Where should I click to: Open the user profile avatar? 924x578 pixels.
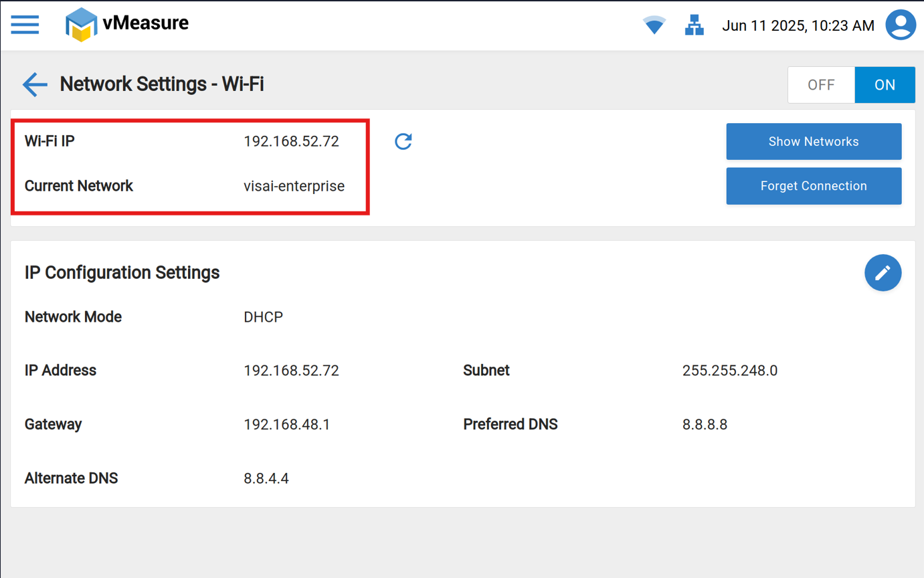pyautogui.click(x=900, y=25)
